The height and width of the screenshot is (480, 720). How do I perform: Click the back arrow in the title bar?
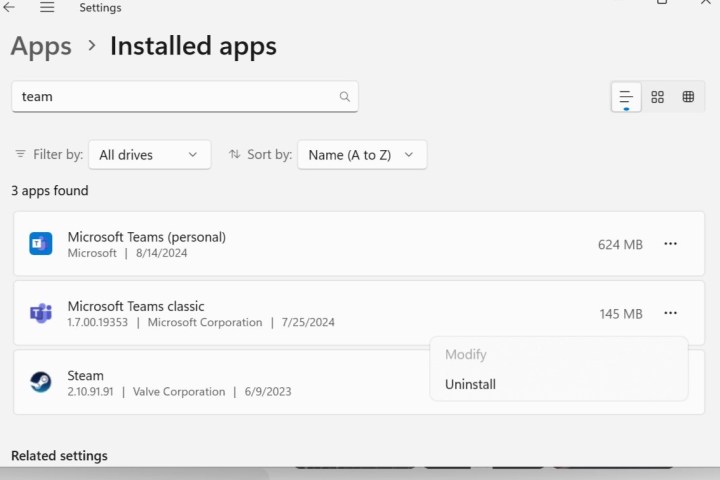10,8
